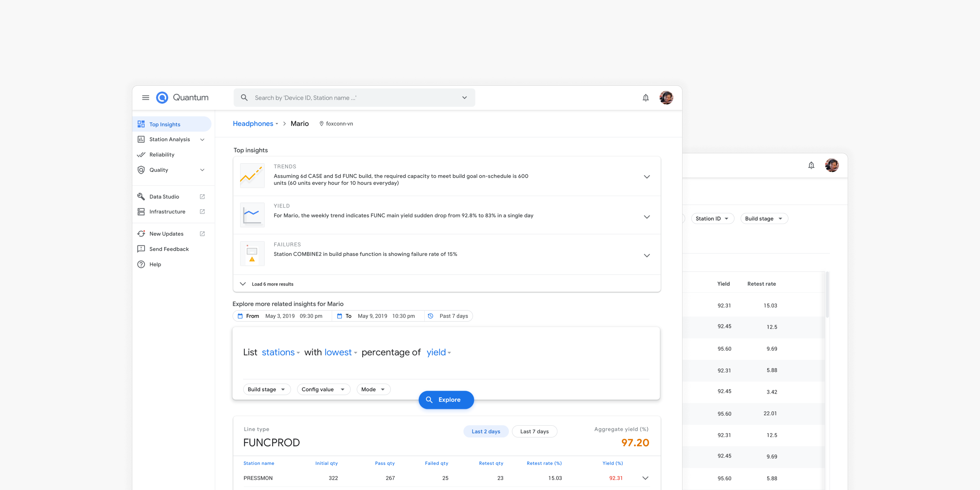Sort by Station name column header
Screen dimensions: 980x490
pyautogui.click(x=259, y=463)
